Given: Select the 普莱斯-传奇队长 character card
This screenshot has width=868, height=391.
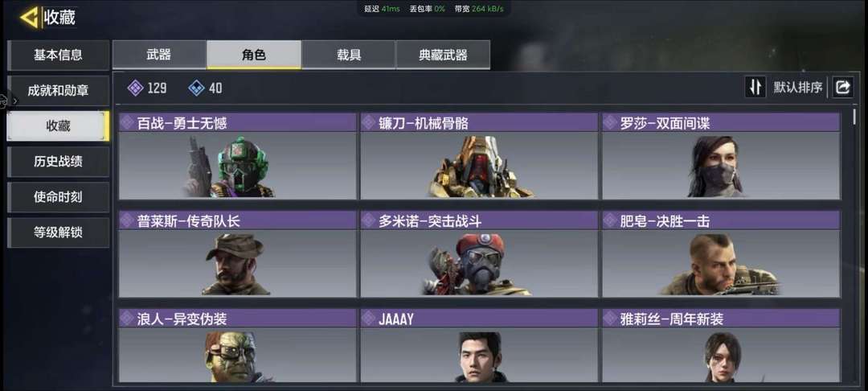Looking at the screenshot, I should pos(237,253).
